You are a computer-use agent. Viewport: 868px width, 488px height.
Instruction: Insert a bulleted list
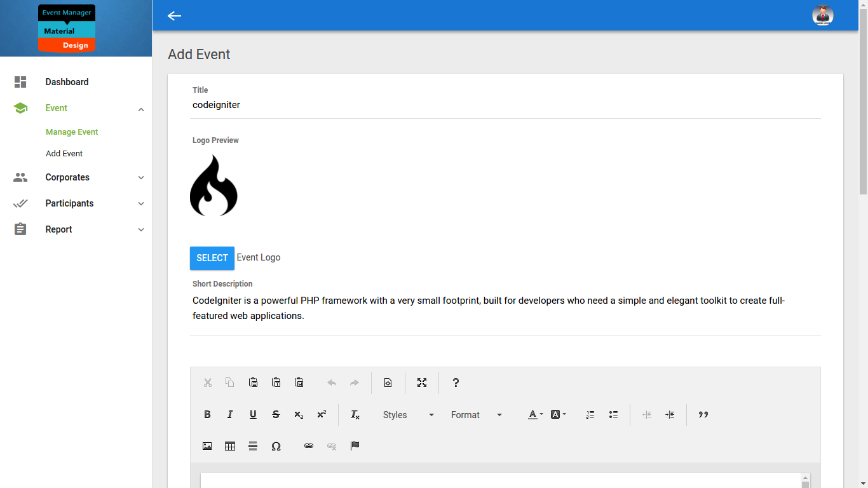click(x=613, y=414)
